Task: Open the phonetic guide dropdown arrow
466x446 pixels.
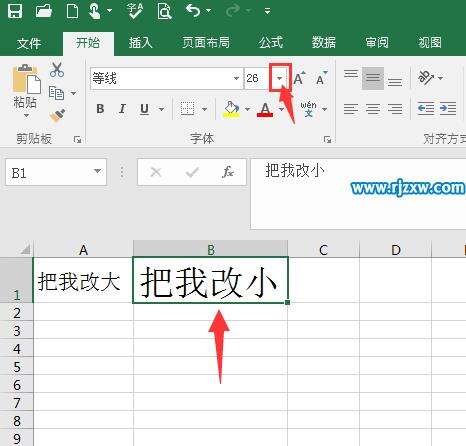Action: tap(325, 109)
